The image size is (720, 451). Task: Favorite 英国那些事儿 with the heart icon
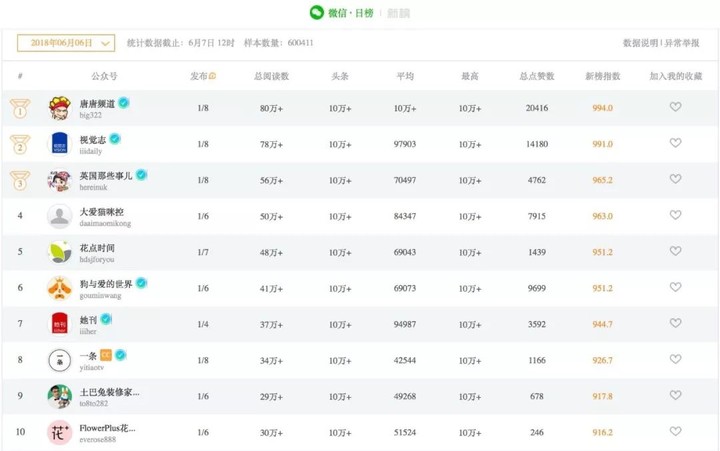coord(675,179)
